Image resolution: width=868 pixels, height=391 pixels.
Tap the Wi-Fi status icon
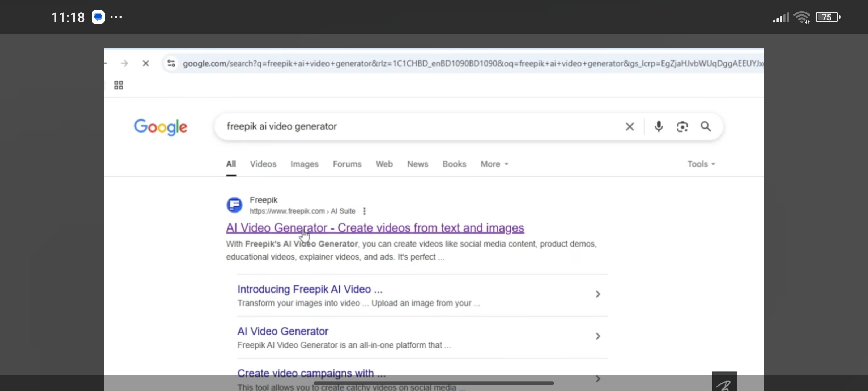pos(802,17)
